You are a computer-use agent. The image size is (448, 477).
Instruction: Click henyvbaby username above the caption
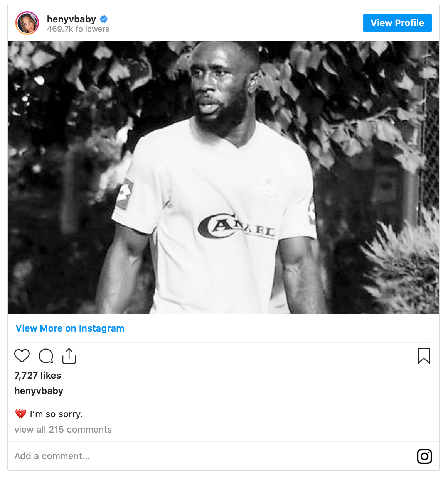(39, 391)
